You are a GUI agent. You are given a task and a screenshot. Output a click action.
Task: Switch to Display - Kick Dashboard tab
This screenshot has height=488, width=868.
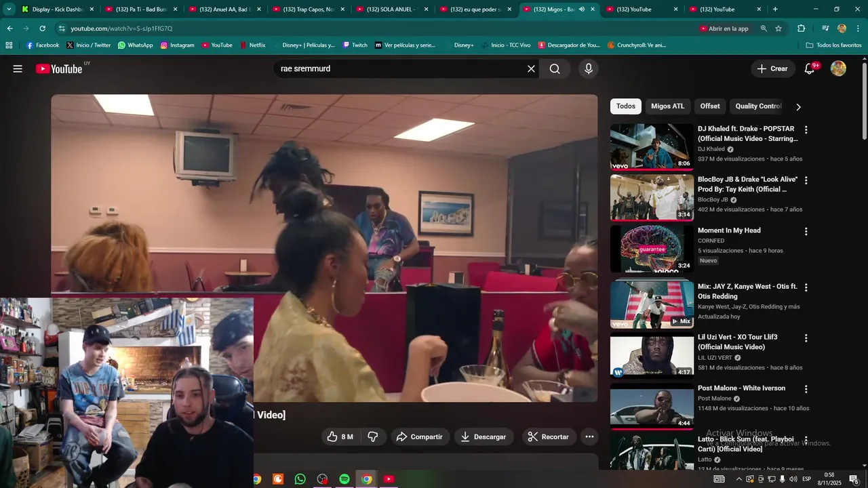point(57,9)
